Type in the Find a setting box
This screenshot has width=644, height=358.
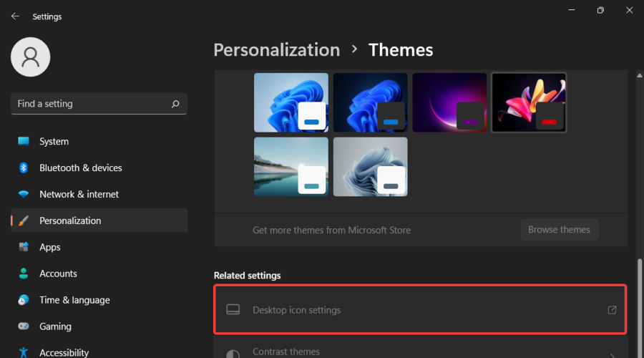[89, 104]
